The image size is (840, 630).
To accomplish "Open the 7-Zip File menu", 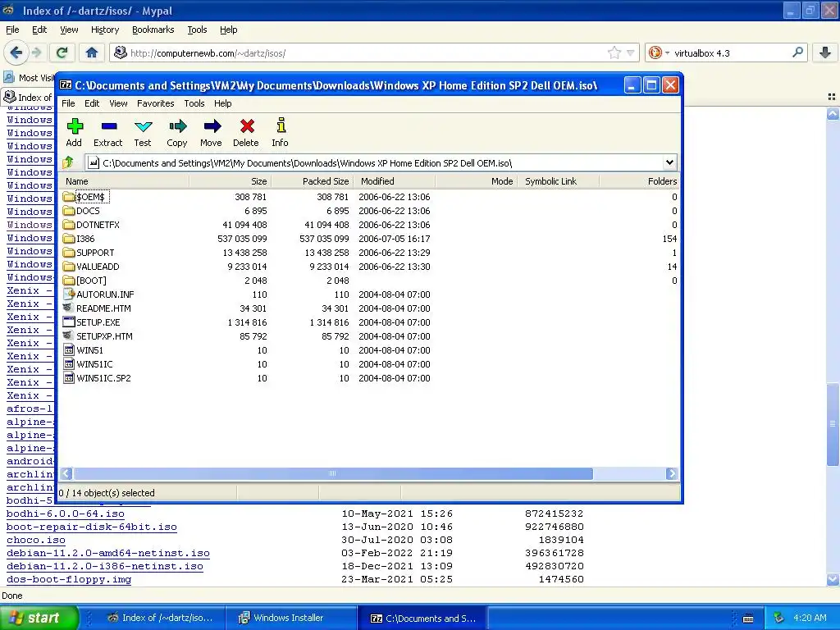I will (68, 103).
